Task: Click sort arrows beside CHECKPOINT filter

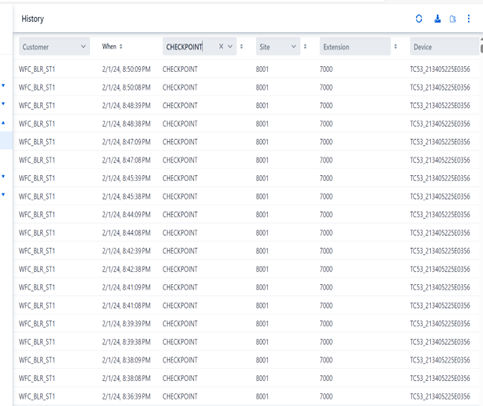Action: [x=241, y=46]
